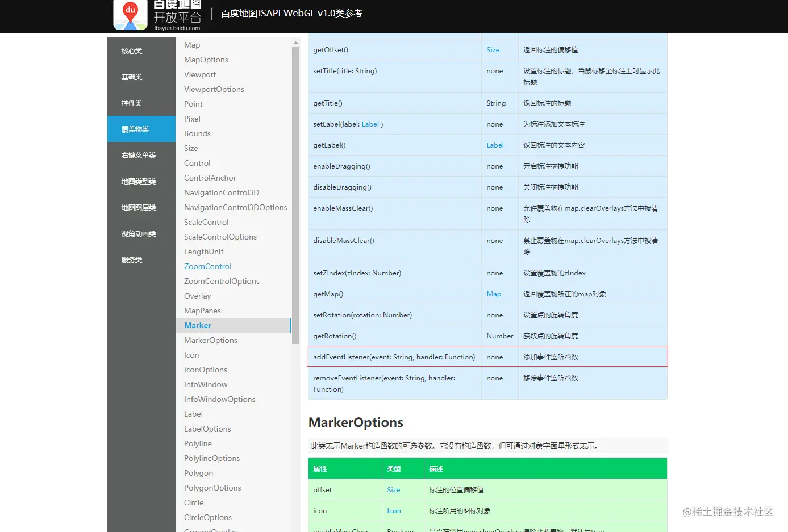Click the addEventListener method cell
Screen dimensions: 788x532
tap(394, 357)
